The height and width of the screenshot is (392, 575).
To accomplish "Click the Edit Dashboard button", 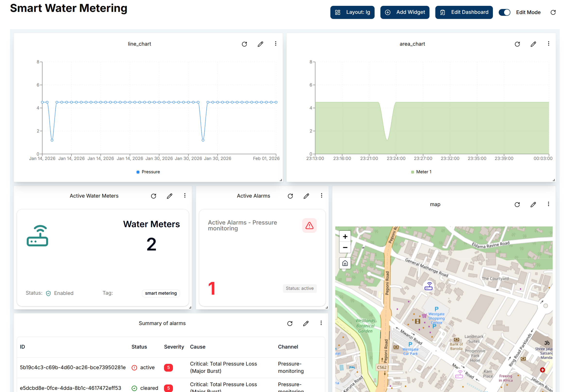I will pyautogui.click(x=464, y=12).
